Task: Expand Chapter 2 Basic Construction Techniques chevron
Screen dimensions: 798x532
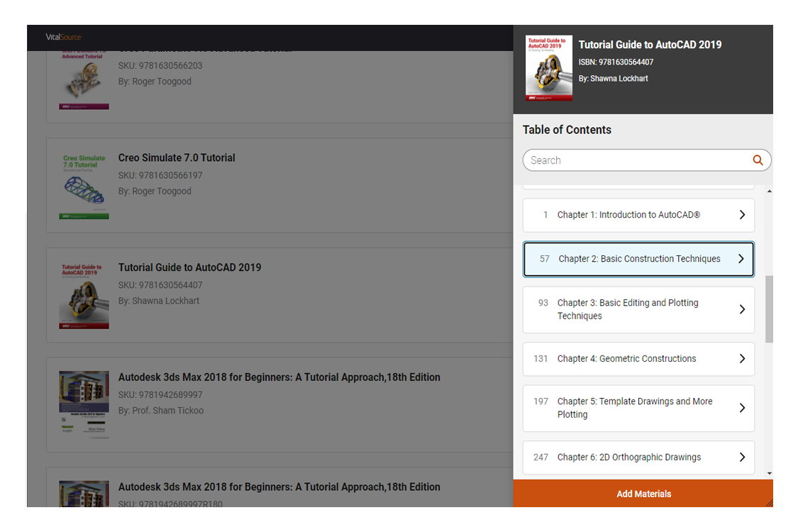Action: [741, 259]
